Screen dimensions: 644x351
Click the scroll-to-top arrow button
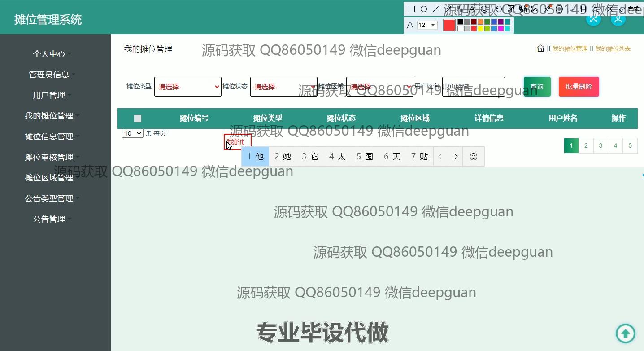click(625, 333)
